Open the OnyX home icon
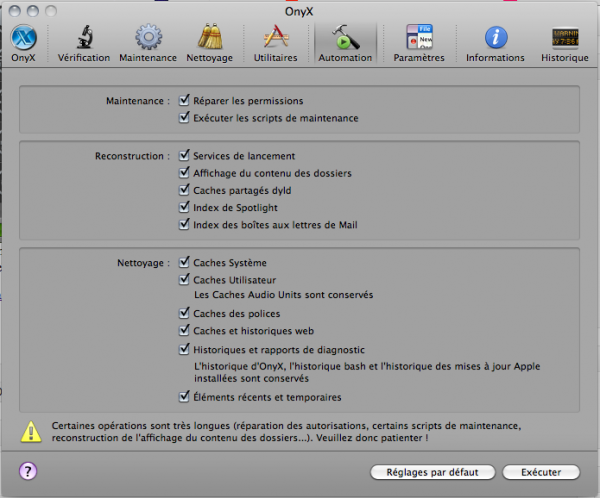 23,38
